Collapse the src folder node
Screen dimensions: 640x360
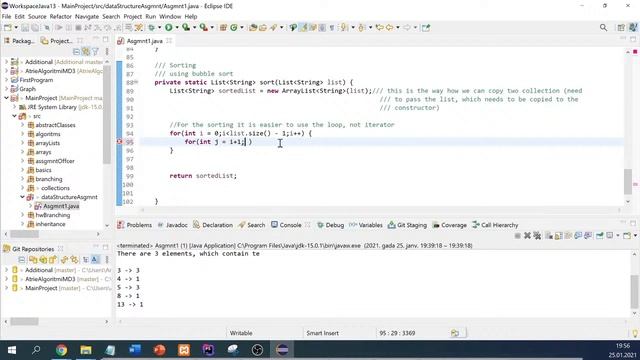pos(14,116)
